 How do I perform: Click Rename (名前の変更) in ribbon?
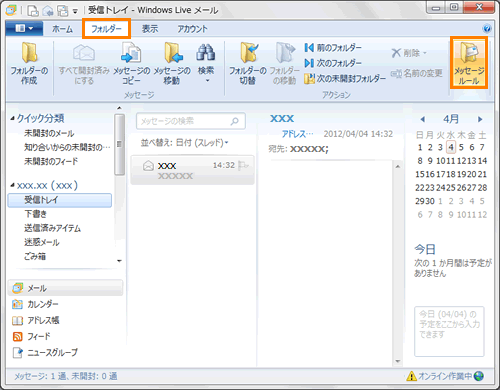point(417,73)
